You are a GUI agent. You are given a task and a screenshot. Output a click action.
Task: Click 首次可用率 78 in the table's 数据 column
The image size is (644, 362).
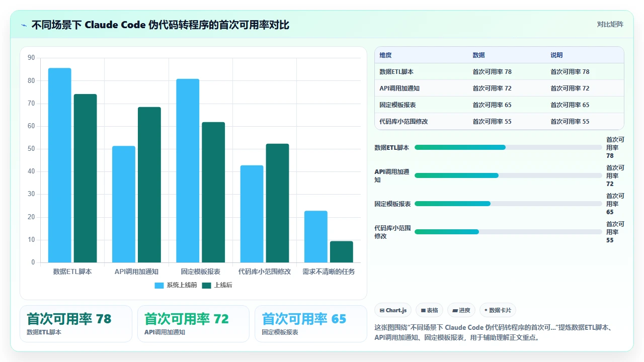point(492,72)
